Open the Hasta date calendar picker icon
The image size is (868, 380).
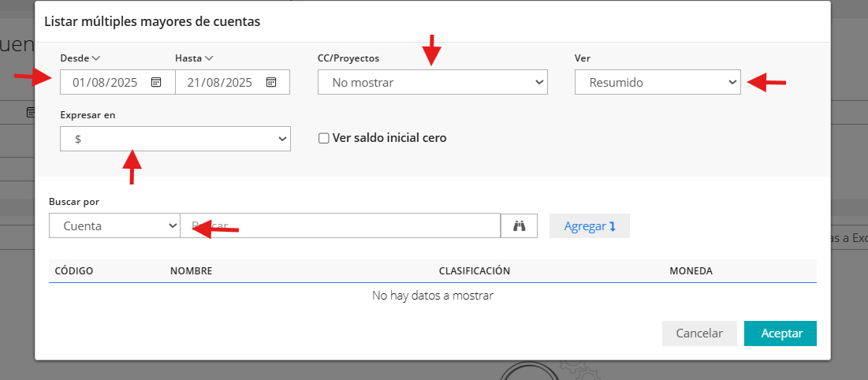(x=270, y=82)
